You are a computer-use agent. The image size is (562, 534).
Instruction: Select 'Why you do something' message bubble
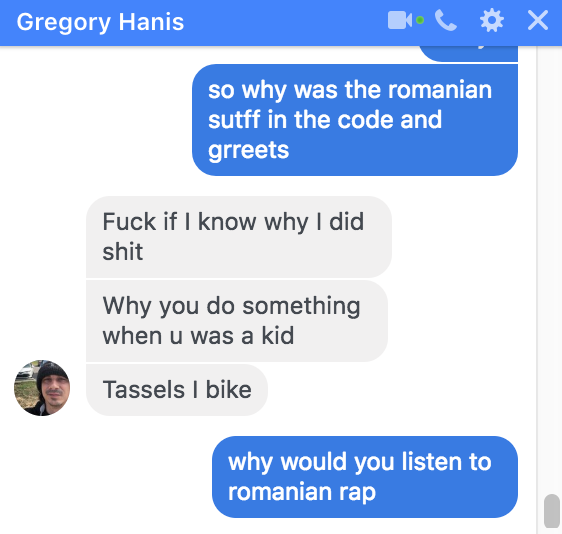tap(237, 321)
